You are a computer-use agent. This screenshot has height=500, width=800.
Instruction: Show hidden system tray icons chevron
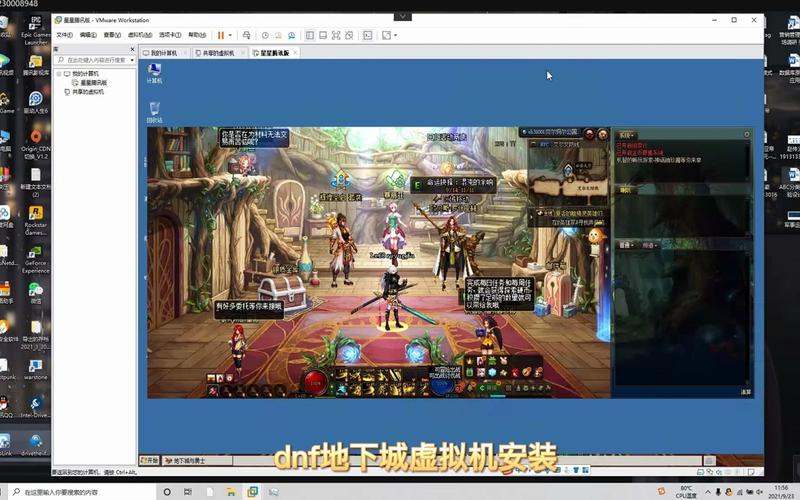click(708, 492)
